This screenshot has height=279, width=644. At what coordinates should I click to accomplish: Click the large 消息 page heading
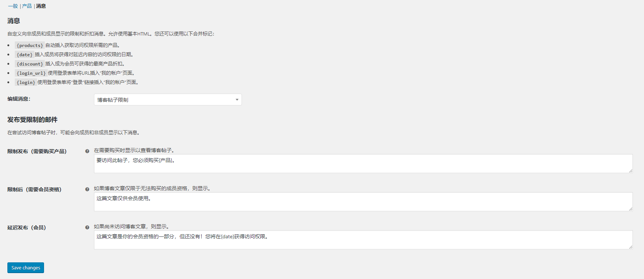point(14,21)
